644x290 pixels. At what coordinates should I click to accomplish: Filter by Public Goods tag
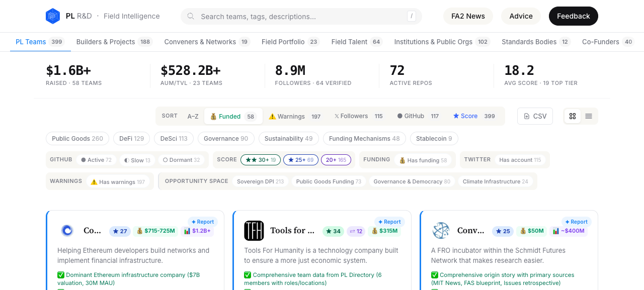[x=77, y=138]
